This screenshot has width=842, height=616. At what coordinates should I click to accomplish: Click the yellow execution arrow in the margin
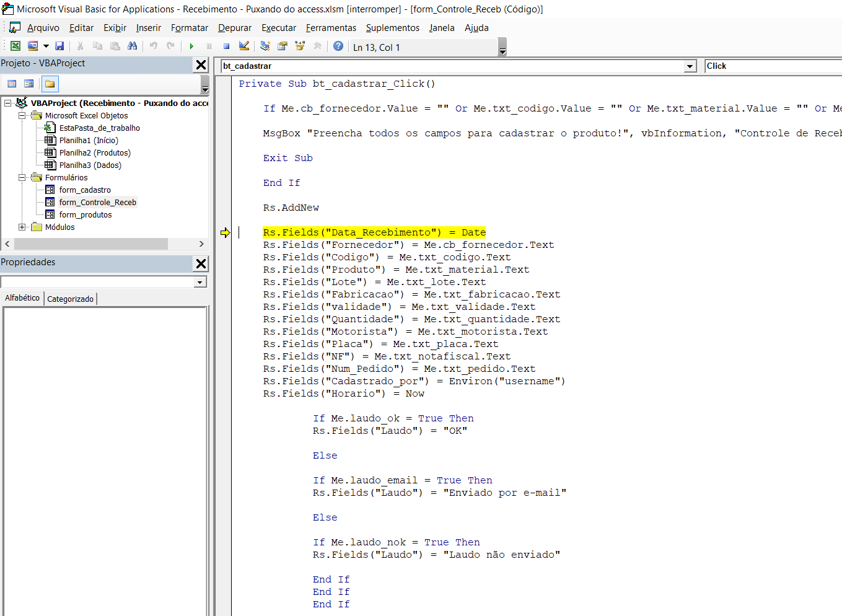[x=225, y=233]
